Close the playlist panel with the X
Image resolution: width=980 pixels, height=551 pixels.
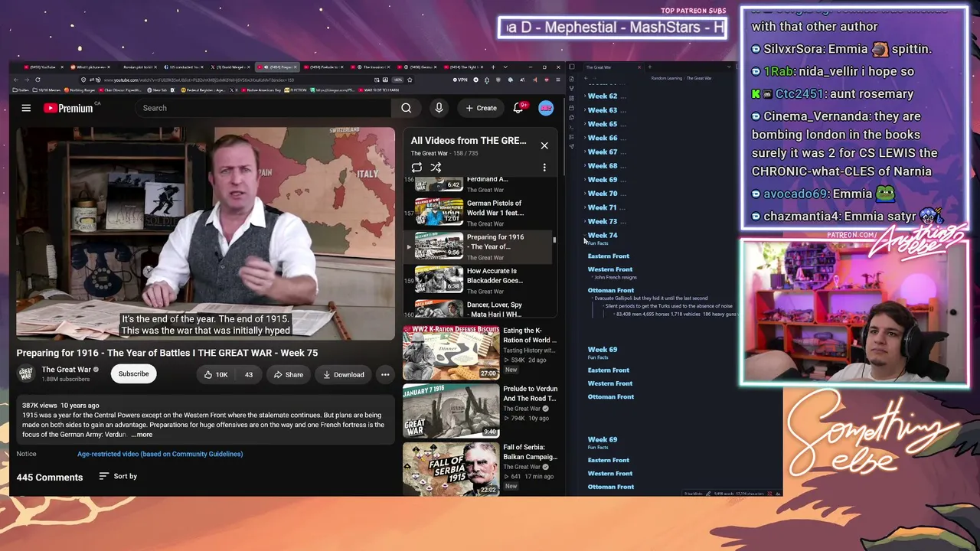coord(544,145)
